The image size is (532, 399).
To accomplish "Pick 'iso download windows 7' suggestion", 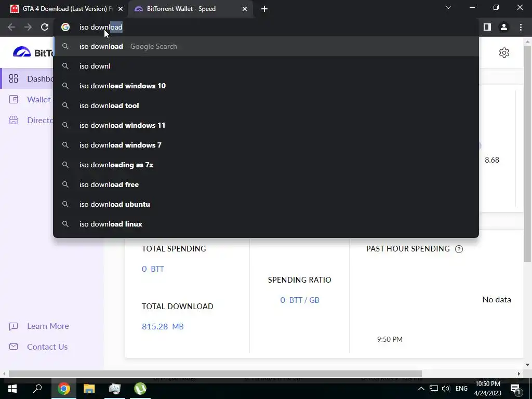I will [x=266, y=145].
